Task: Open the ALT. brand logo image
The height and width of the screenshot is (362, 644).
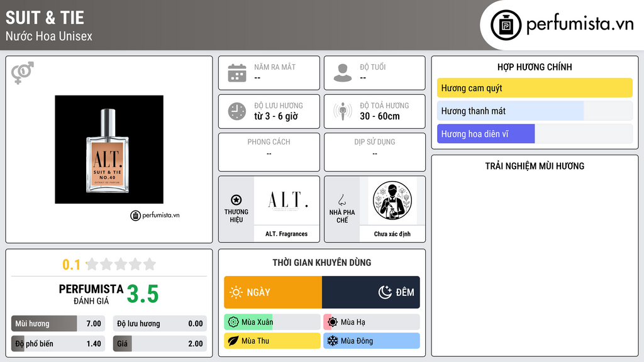Action: pyautogui.click(x=287, y=200)
